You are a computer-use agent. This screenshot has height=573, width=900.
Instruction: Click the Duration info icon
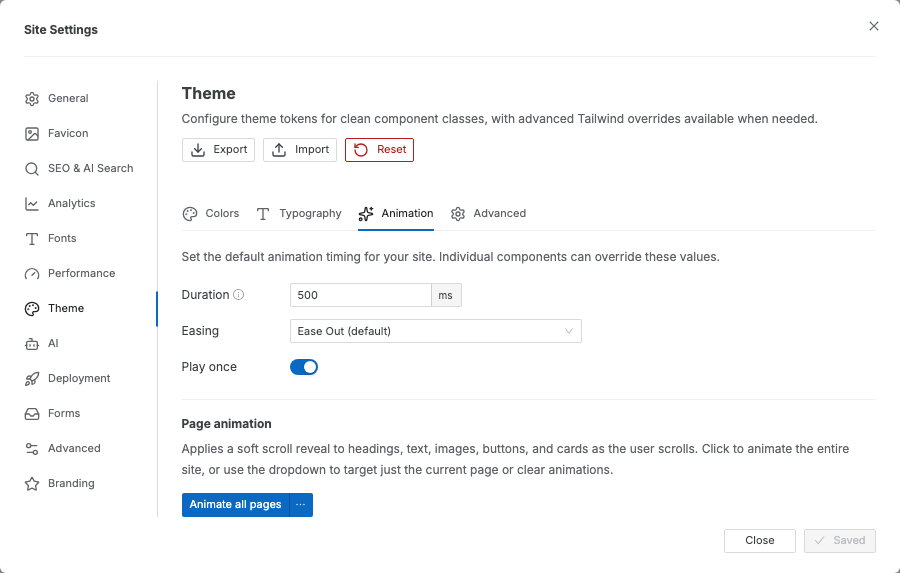tap(239, 295)
